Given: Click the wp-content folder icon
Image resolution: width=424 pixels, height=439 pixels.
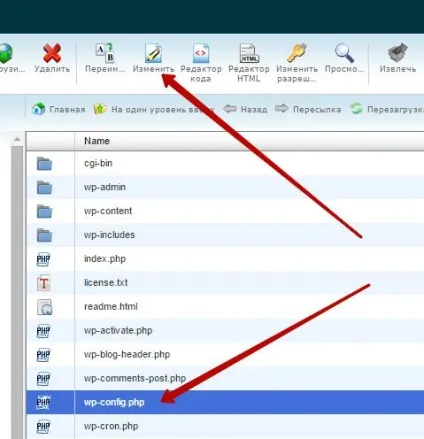Looking at the screenshot, I should coord(44,211).
